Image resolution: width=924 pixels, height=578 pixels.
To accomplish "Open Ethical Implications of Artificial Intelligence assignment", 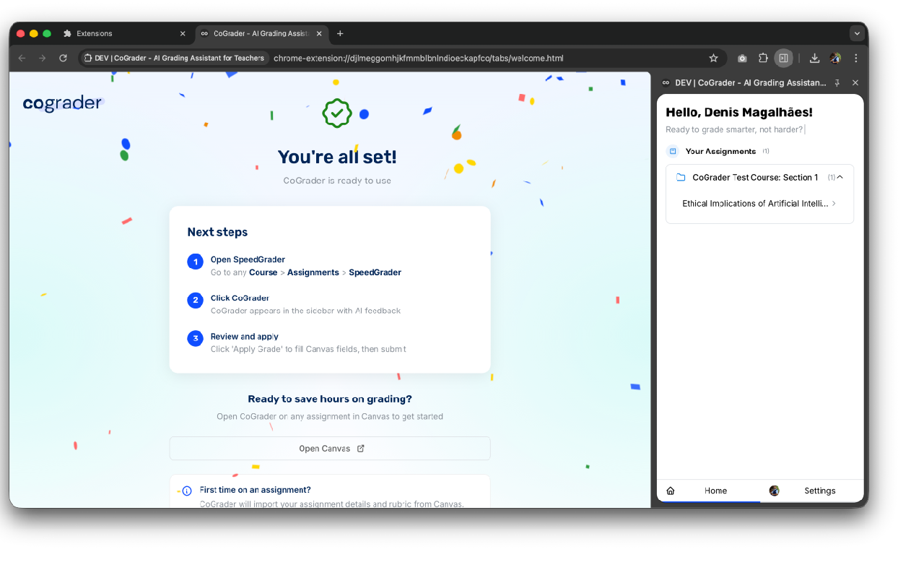I will click(x=759, y=204).
